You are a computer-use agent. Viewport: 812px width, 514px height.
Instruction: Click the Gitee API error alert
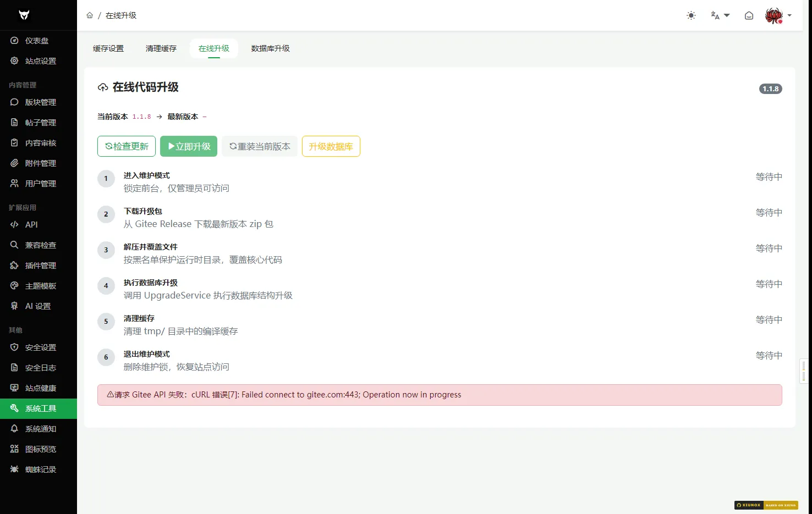pyautogui.click(x=440, y=395)
